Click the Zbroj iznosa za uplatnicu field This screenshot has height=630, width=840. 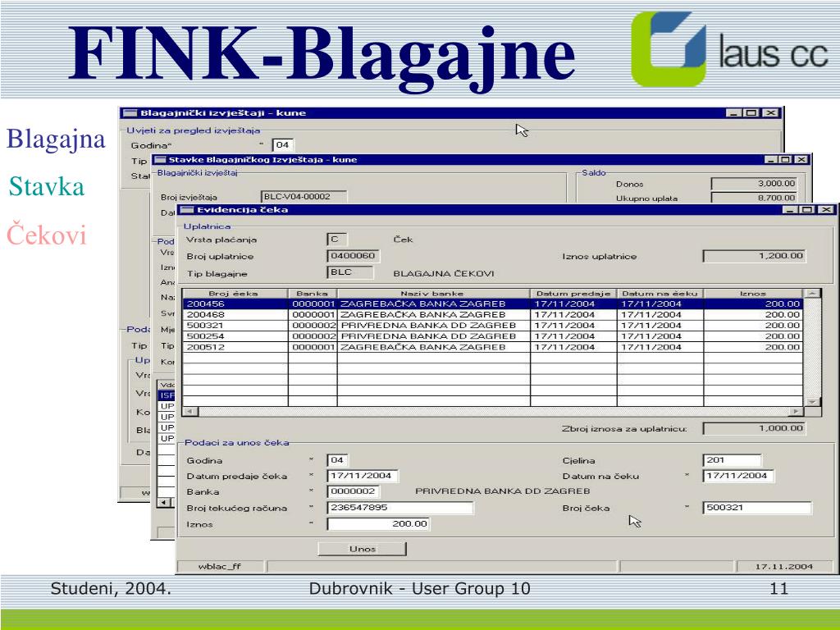click(x=755, y=428)
